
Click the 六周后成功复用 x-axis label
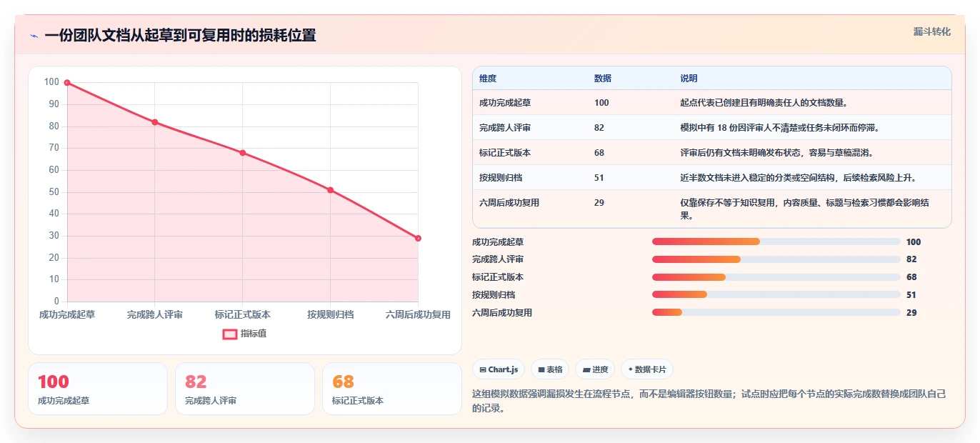[x=418, y=314]
